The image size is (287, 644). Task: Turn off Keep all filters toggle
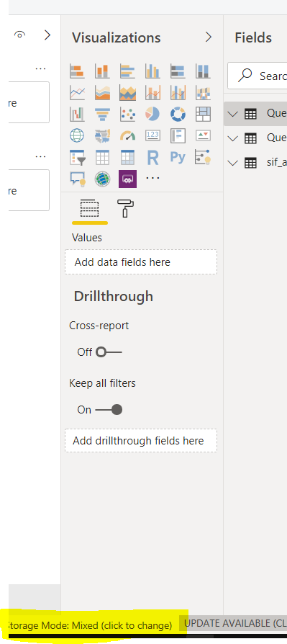tap(109, 409)
